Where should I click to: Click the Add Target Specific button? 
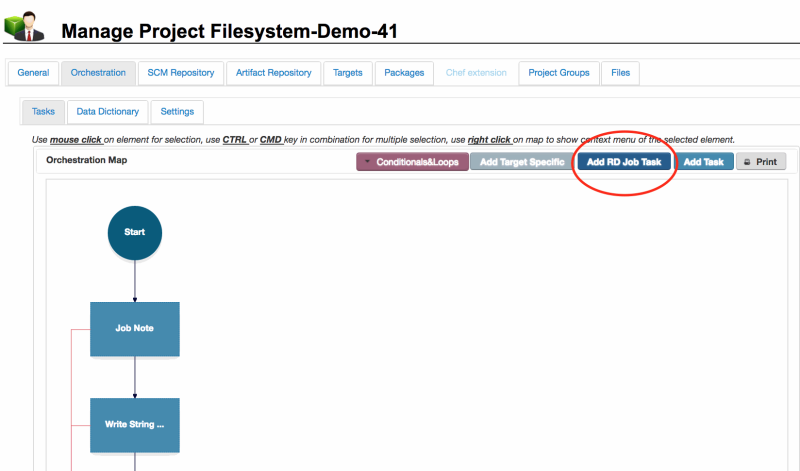click(x=522, y=162)
